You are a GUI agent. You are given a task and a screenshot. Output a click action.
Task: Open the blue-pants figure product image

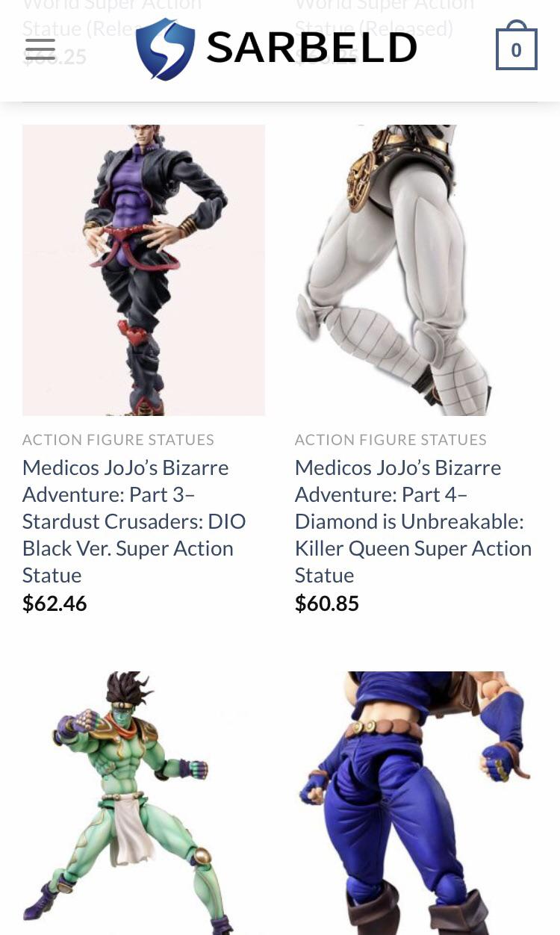[x=416, y=803]
